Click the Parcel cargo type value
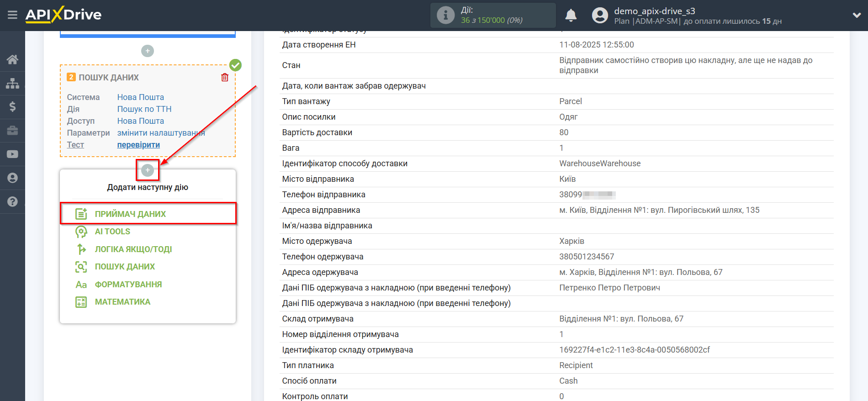868x401 pixels. click(x=571, y=101)
